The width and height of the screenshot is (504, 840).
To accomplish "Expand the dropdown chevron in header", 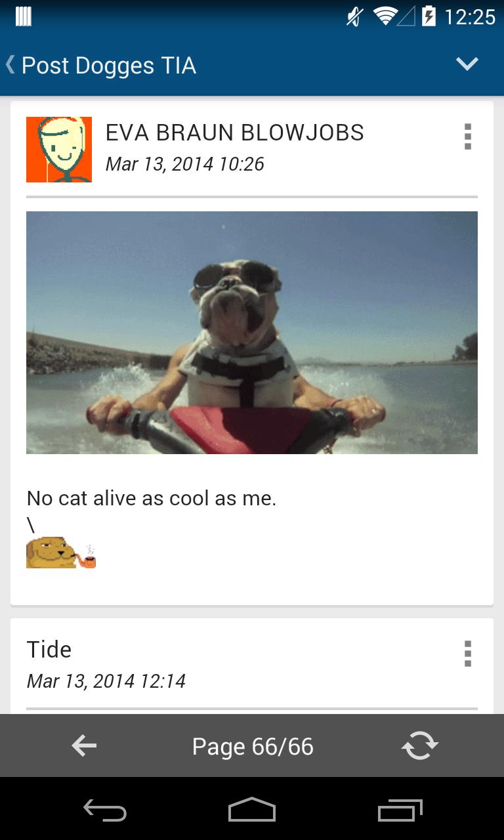I will (x=467, y=64).
